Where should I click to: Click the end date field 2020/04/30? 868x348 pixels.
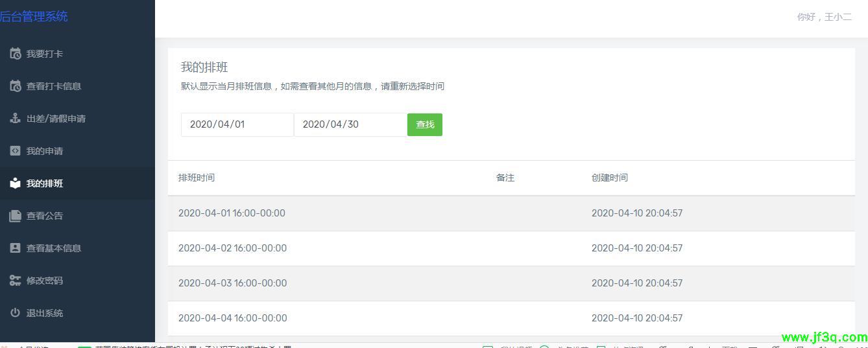click(350, 124)
